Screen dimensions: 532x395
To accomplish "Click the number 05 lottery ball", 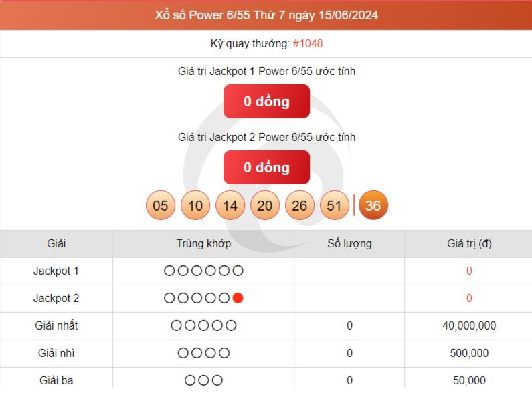I will pyautogui.click(x=161, y=206).
